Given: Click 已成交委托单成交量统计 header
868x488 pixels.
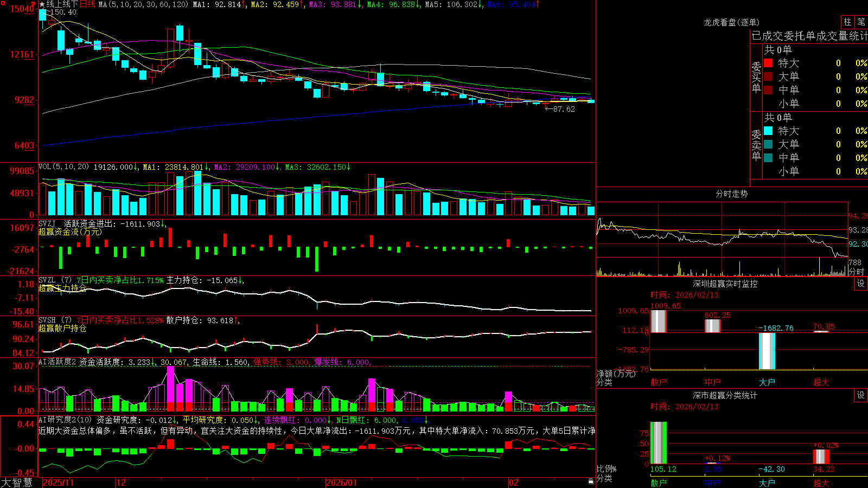Looking at the screenshot, I should click(x=809, y=36).
